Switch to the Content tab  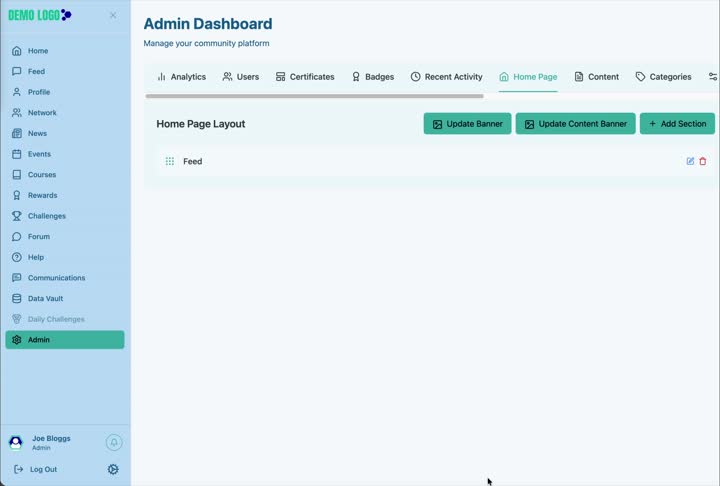(596, 77)
